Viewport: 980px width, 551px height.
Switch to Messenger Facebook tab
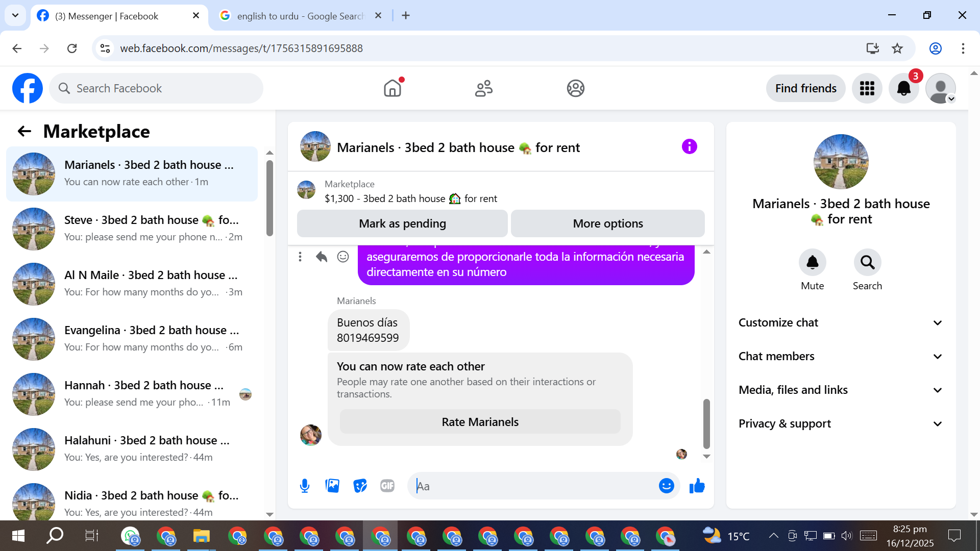118,16
